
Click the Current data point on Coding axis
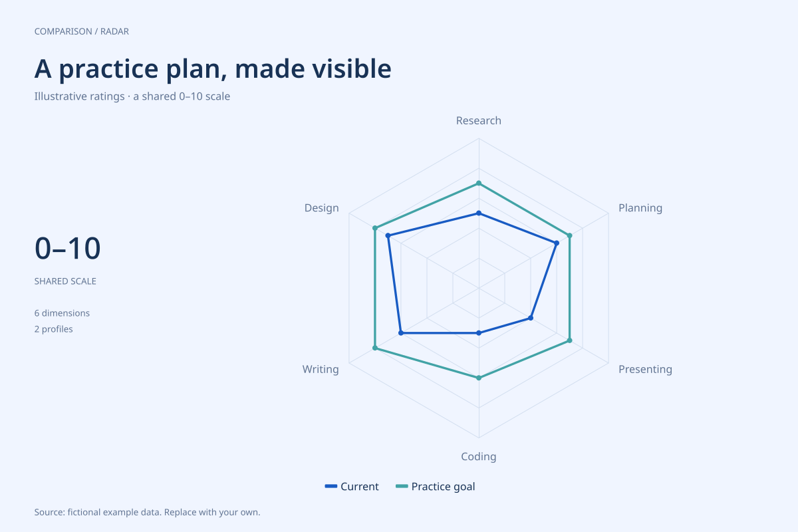pos(479,332)
